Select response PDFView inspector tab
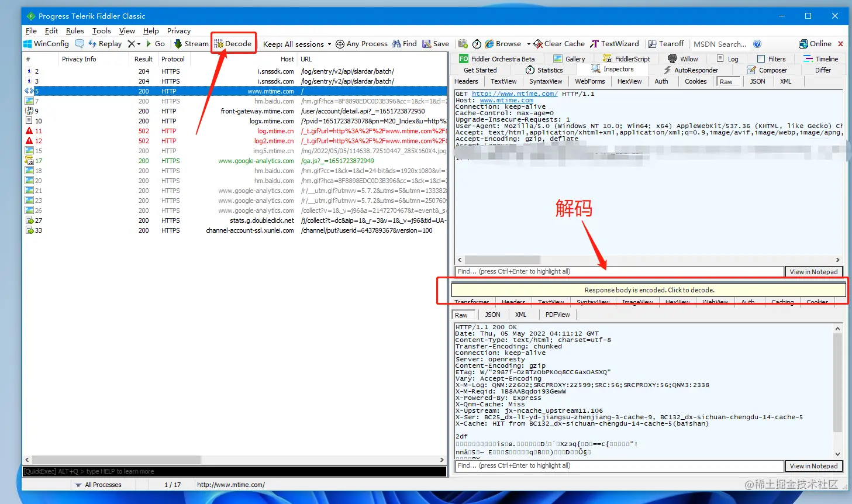Screen dimensions: 852x504 pos(557,315)
